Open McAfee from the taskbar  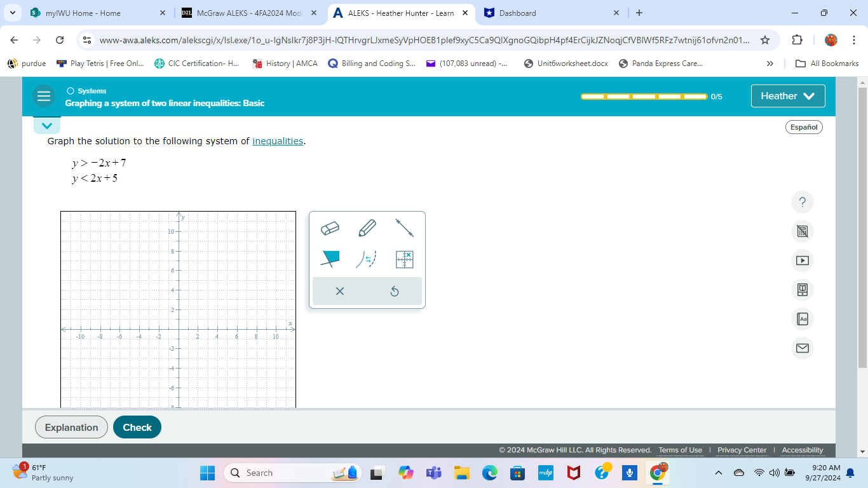[574, 473]
